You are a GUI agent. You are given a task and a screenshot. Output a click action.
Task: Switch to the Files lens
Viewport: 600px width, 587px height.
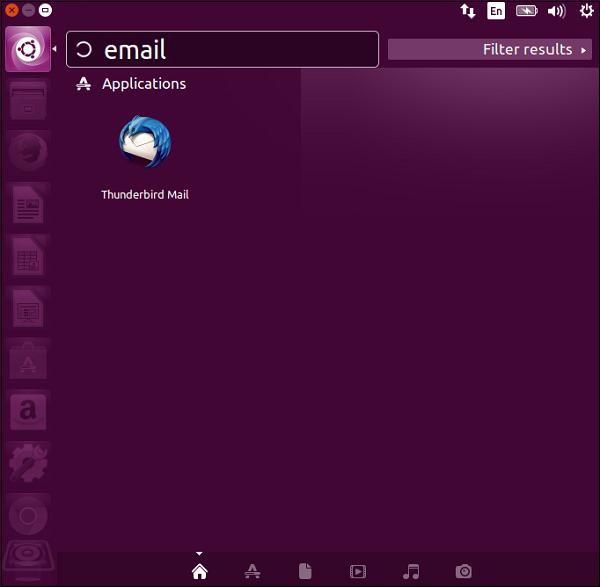tap(305, 571)
